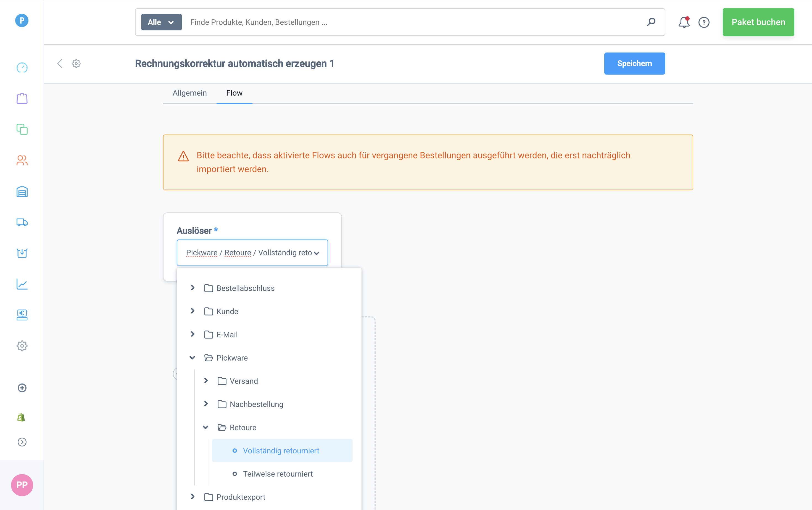Open the dashboard speedometer icon in sidebar
812x510 pixels.
(22, 67)
